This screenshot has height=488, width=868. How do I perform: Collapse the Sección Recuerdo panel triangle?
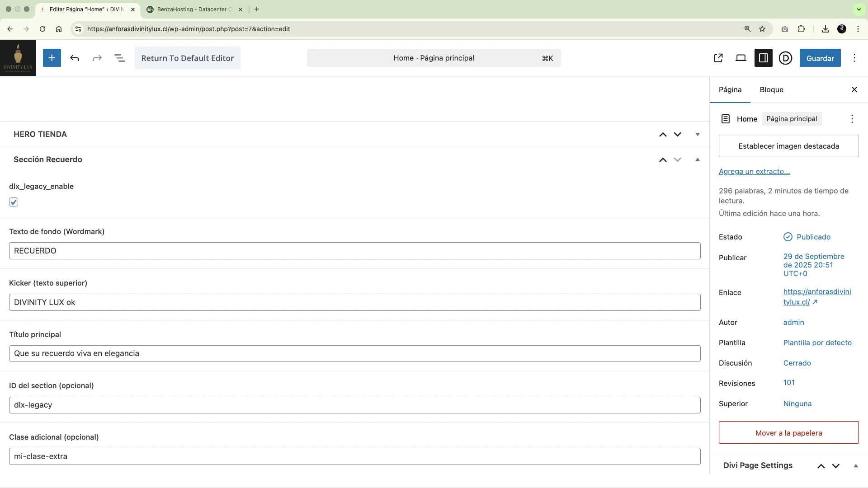pyautogui.click(x=698, y=160)
